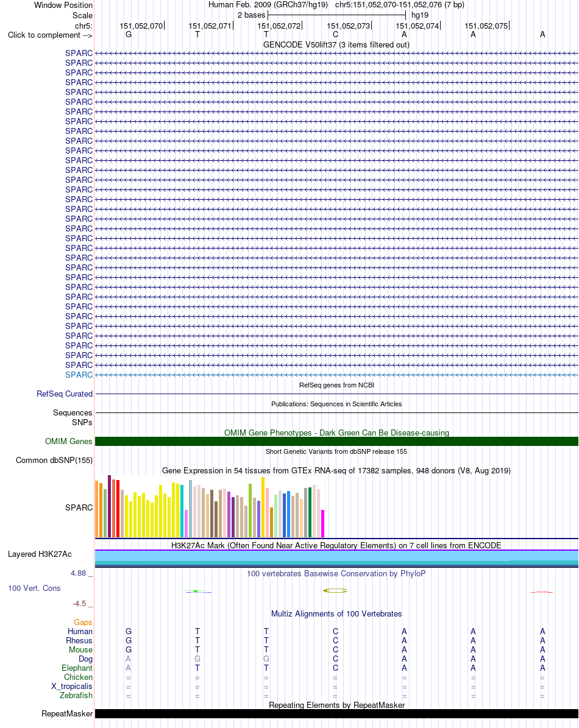The width and height of the screenshot is (579, 728).
Task: Select the light-blue SPARC transcript label
Action: point(79,375)
